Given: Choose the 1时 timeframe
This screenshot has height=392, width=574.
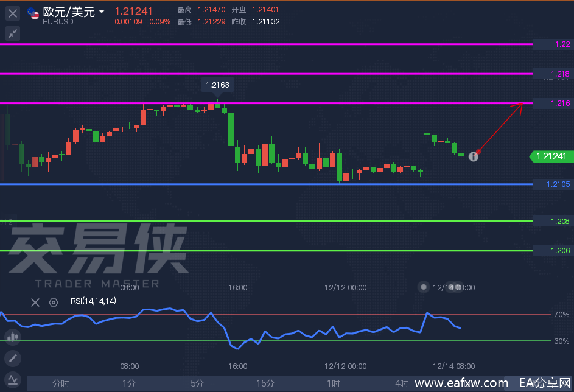Looking at the screenshot, I should 333,383.
